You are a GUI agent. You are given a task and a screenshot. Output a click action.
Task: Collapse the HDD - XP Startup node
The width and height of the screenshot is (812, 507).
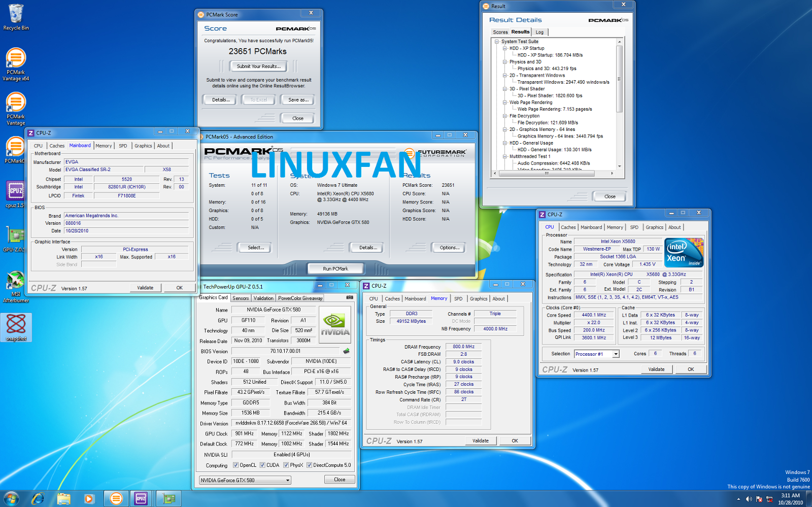[505, 48]
